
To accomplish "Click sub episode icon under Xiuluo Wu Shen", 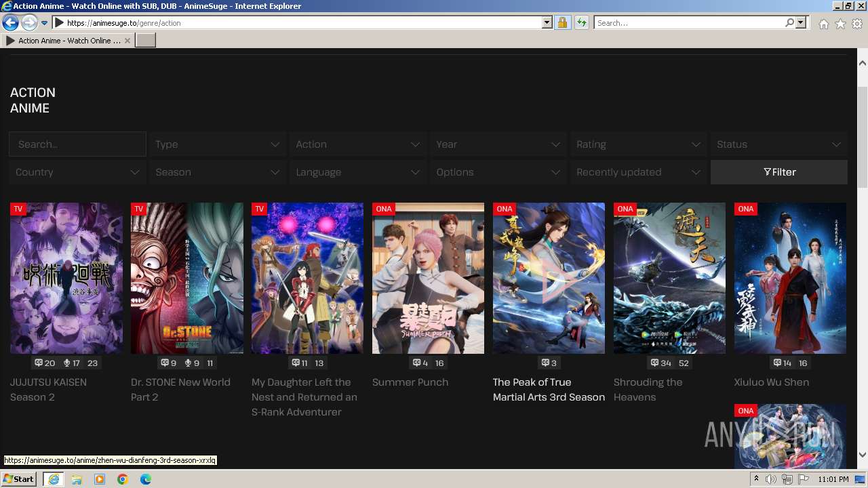I will tap(778, 363).
